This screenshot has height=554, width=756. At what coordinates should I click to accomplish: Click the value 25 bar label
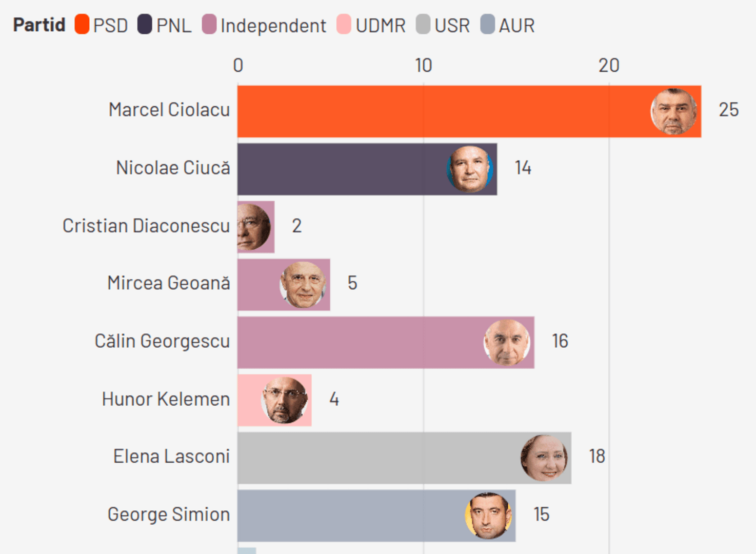coord(728,110)
